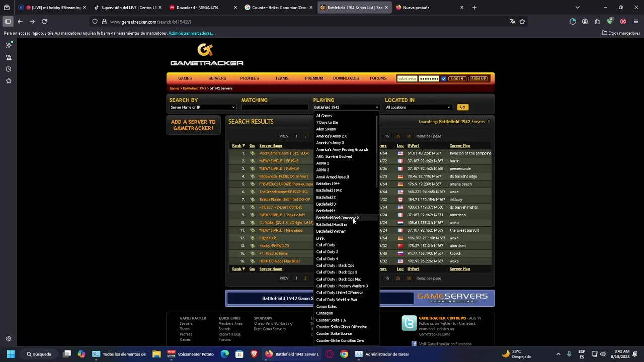
Task: Click the Twitter bird icon in the footer
Action: pos(409,323)
